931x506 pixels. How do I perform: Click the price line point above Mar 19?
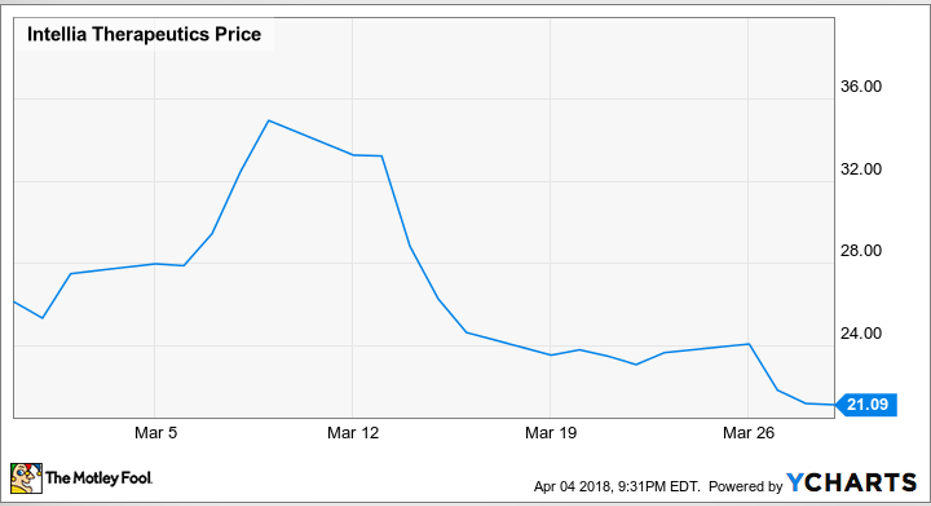551,355
